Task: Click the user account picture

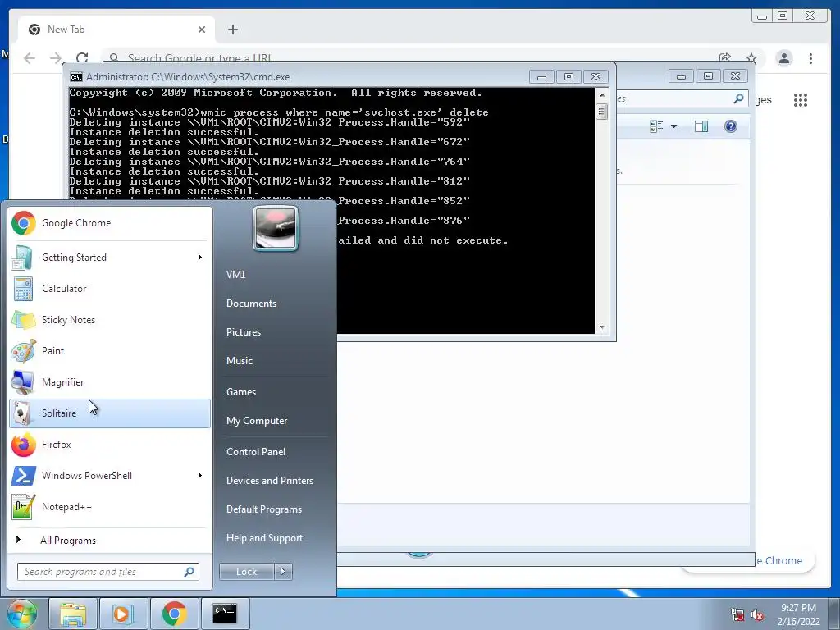Action: click(276, 228)
